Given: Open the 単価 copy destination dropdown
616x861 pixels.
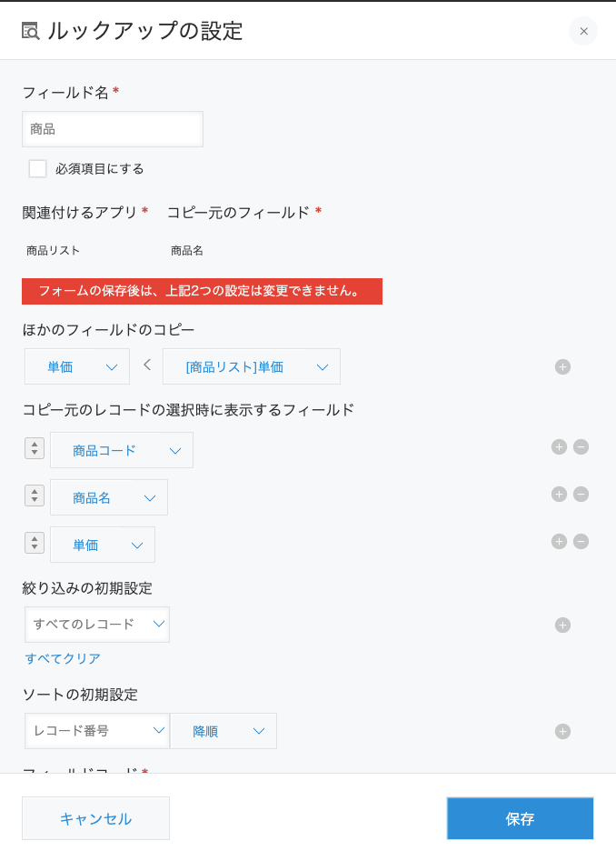Looking at the screenshot, I should (x=77, y=367).
